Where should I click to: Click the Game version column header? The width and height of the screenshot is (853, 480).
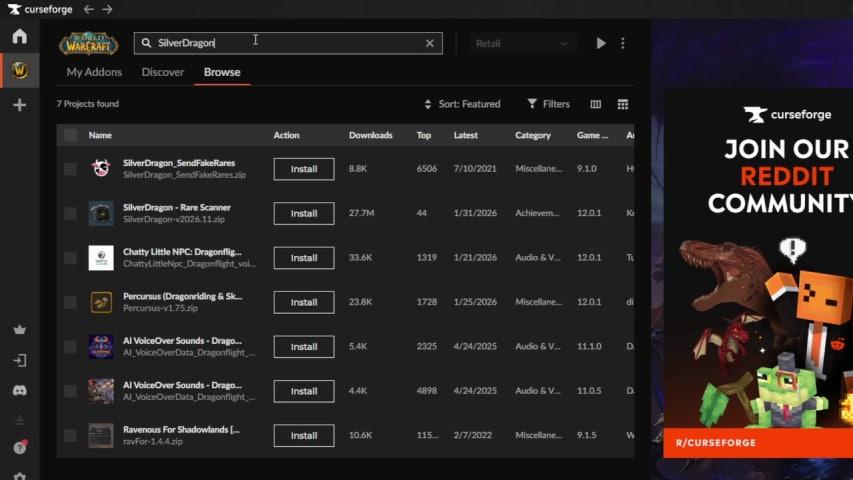(x=592, y=135)
